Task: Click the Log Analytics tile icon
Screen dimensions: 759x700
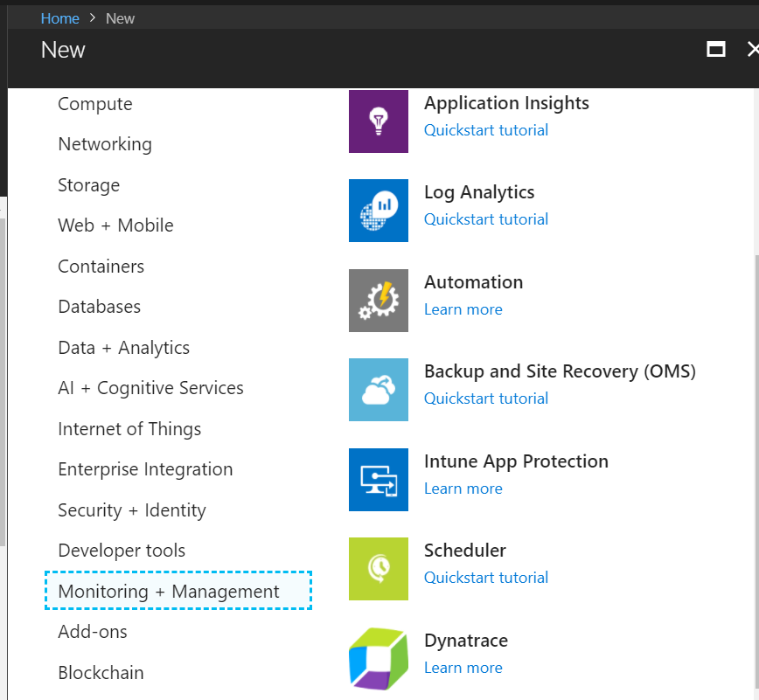Action: click(378, 211)
